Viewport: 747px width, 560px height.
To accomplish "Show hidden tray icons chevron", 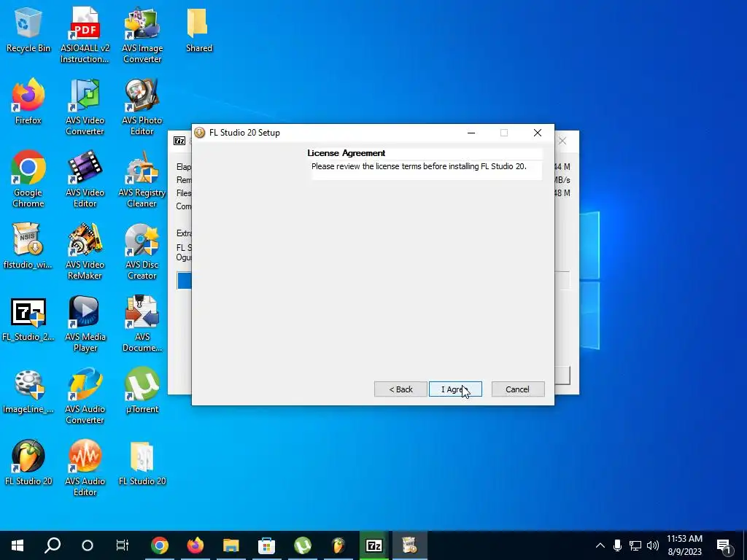I will coord(600,545).
